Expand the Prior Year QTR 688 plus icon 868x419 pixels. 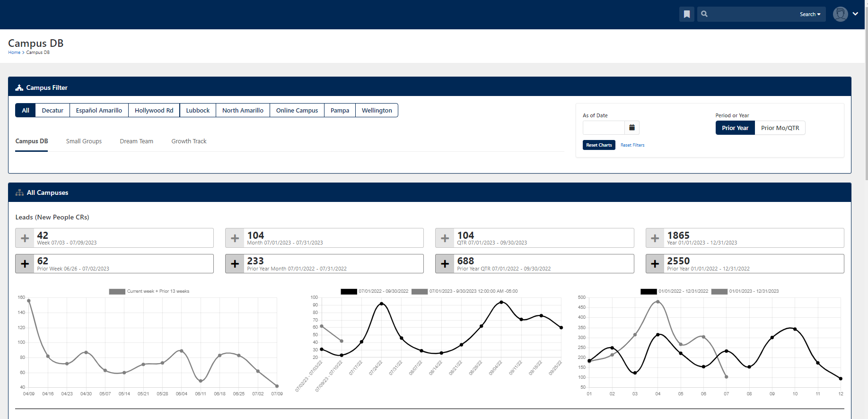click(x=445, y=264)
